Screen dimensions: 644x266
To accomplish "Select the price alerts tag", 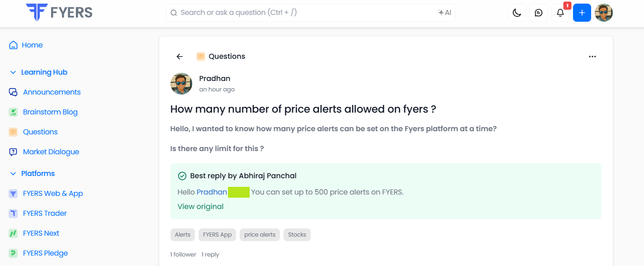I will tap(260, 235).
